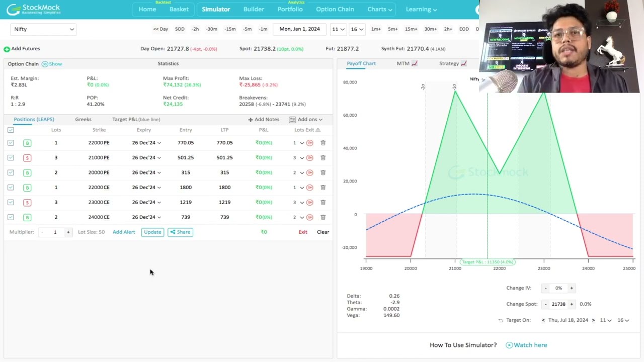The height and width of the screenshot is (362, 644).
Task: Open the Nifty index dropdown
Action: pyautogui.click(x=43, y=29)
